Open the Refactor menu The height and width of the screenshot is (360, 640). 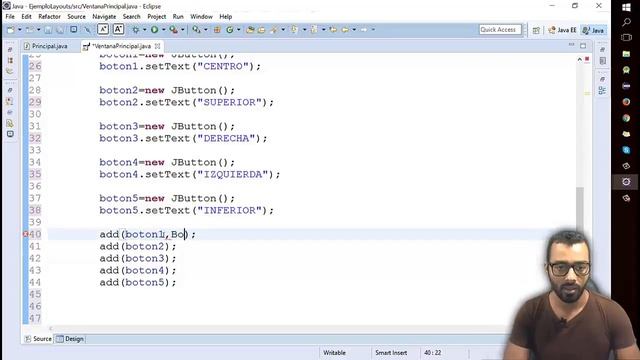click(49, 16)
